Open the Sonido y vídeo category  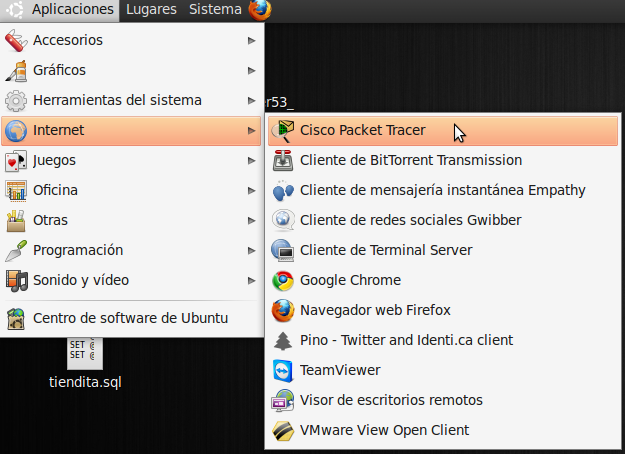(131, 281)
